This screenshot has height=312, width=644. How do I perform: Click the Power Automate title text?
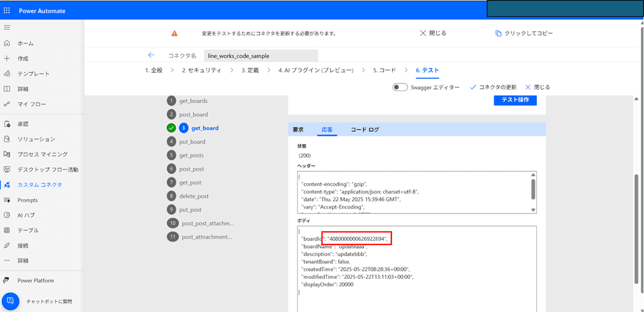point(41,11)
